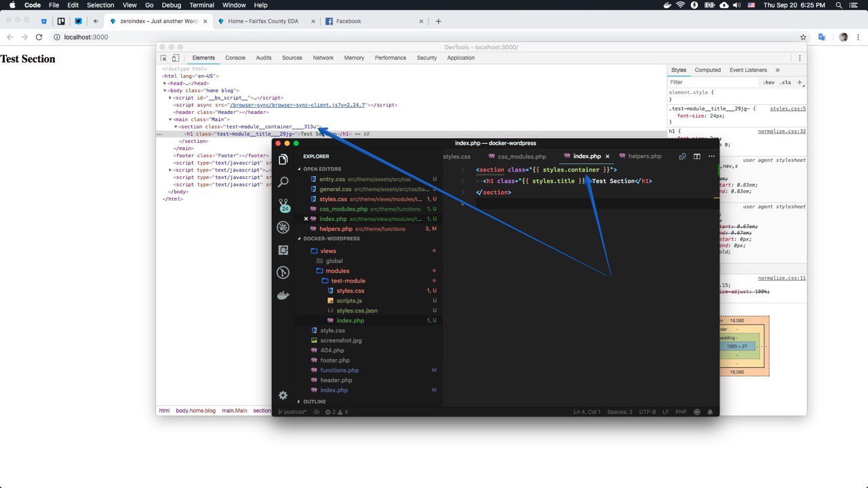Open the Terminal menu in macOS menu bar
Screen dimensions: 868x488
click(x=202, y=5)
